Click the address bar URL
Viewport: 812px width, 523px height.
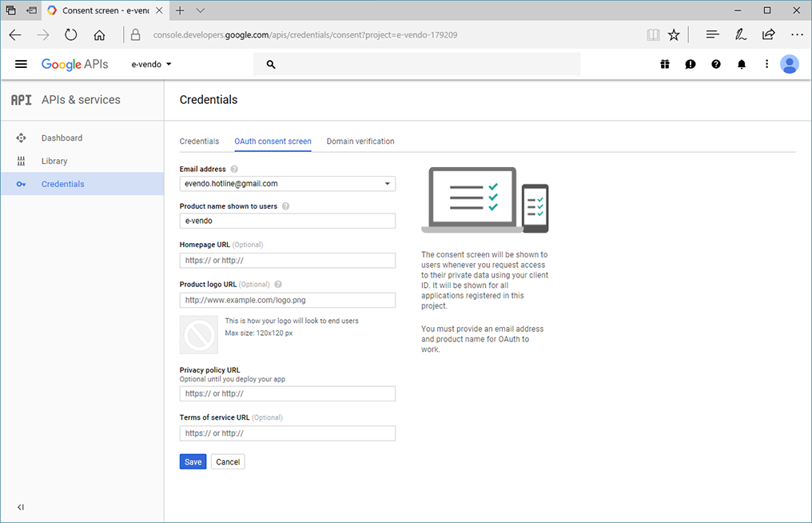[305, 34]
